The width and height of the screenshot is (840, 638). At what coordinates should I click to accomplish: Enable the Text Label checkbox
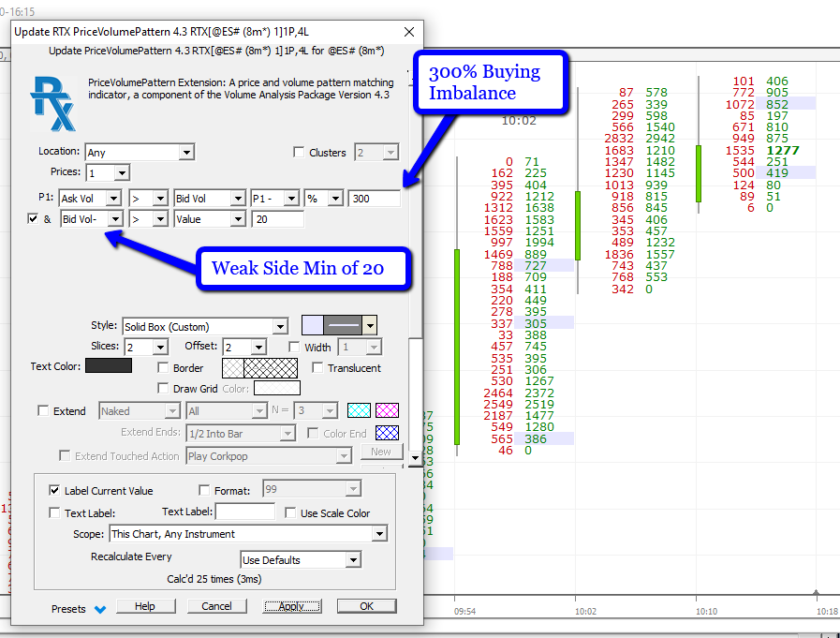(x=54, y=513)
